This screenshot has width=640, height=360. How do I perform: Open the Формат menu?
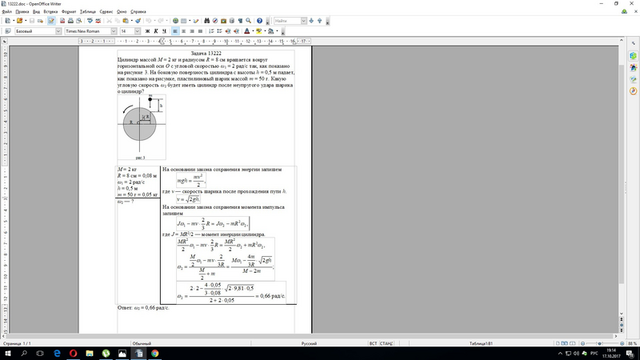click(69, 11)
